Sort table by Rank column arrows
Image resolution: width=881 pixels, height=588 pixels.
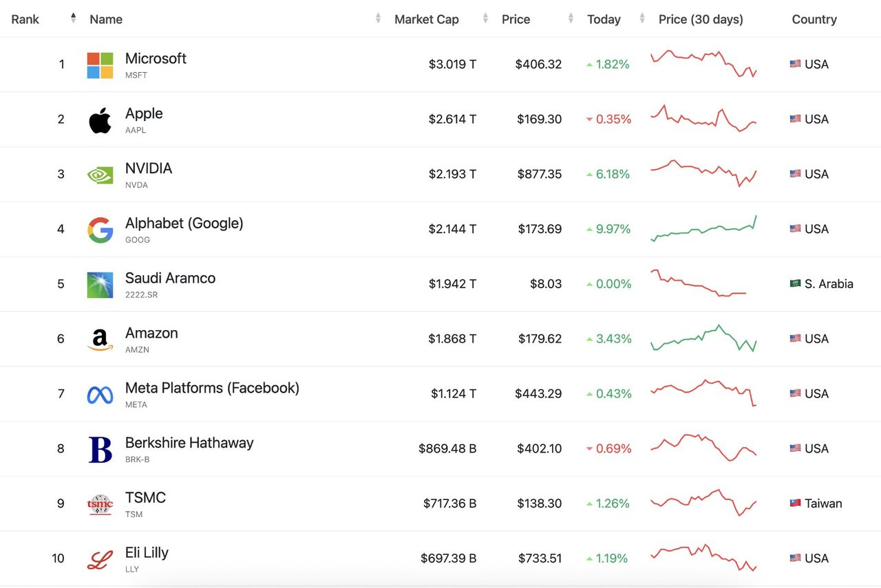(x=73, y=19)
